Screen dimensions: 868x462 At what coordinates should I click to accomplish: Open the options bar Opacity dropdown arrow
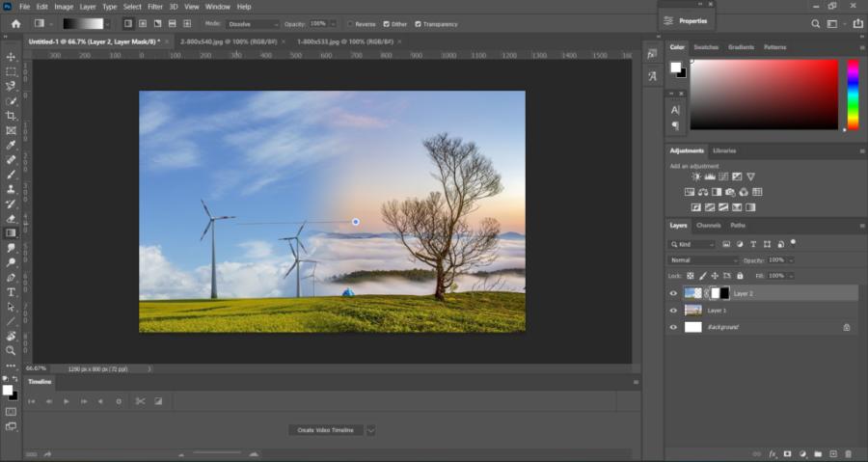point(333,24)
